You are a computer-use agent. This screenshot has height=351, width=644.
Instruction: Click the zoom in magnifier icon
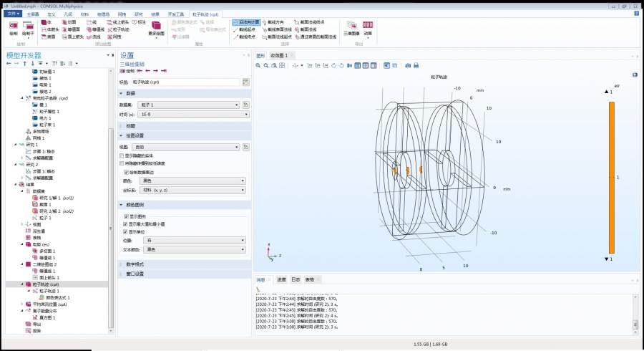tap(260, 65)
